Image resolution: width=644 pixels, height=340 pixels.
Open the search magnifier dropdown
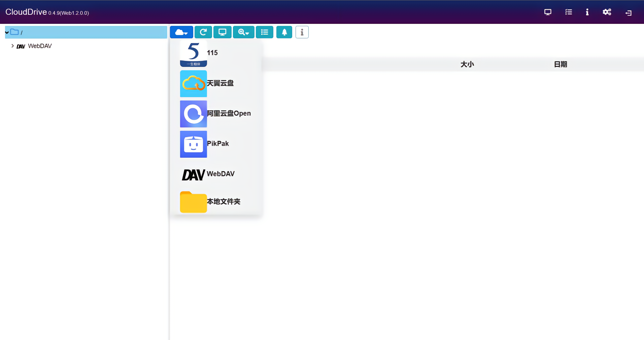pyautogui.click(x=243, y=32)
